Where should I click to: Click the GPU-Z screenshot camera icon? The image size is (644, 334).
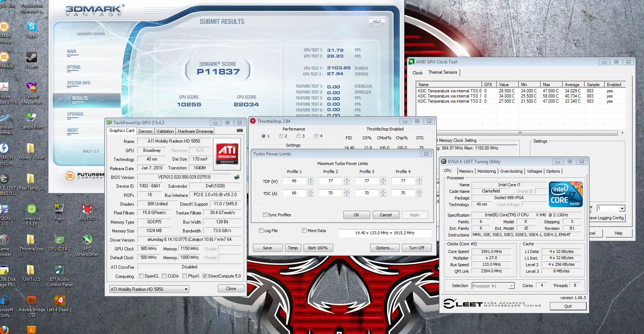point(239,131)
